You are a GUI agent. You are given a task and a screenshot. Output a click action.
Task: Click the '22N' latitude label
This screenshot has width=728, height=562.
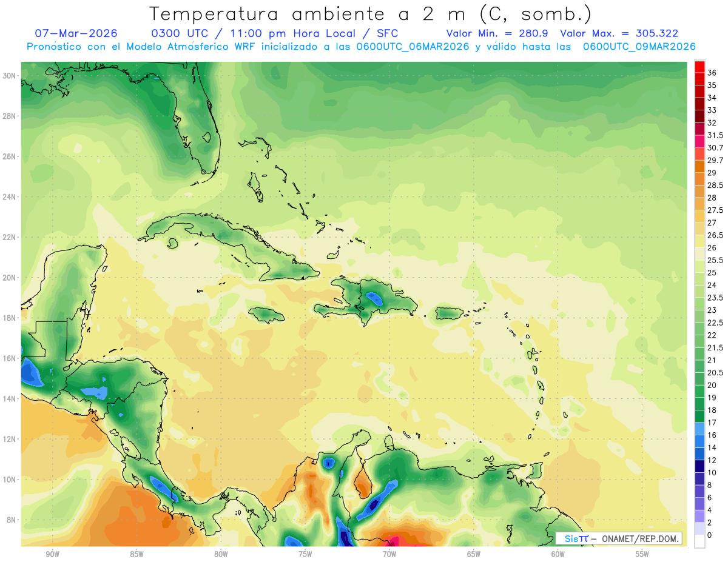coord(9,237)
